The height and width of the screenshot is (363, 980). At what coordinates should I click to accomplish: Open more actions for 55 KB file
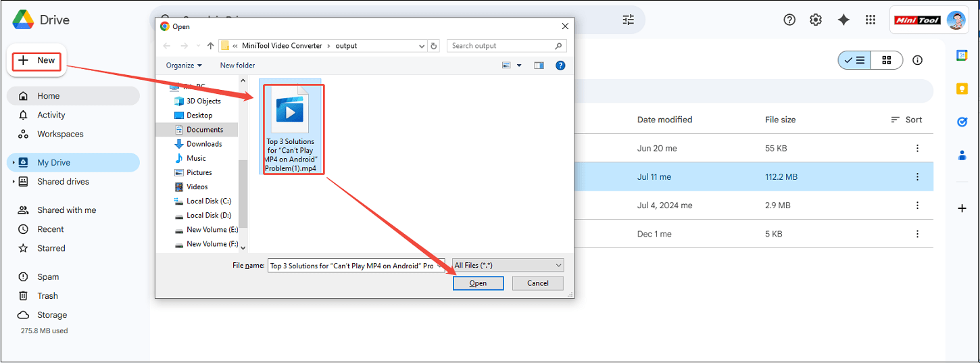(917, 148)
